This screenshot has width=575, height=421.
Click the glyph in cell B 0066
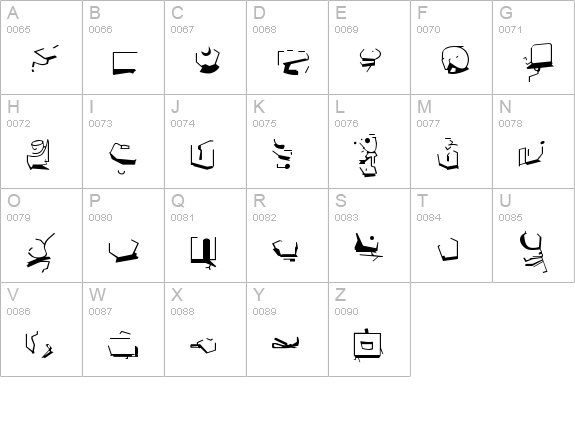point(125,63)
